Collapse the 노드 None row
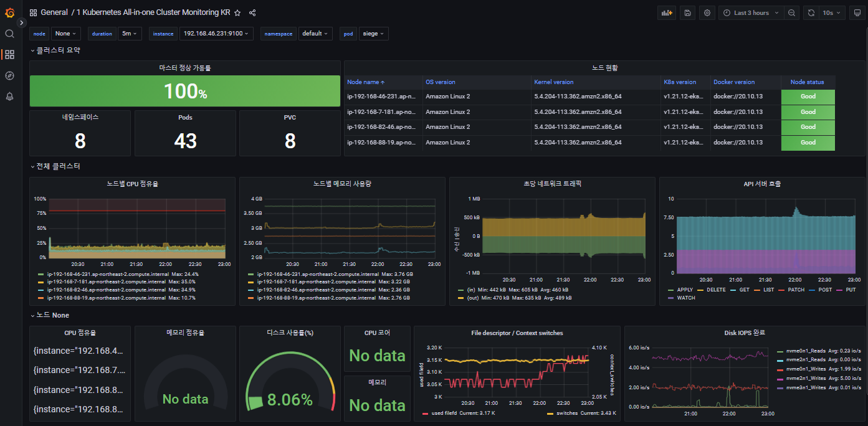Viewport: 868px width, 426px height. tap(50, 315)
